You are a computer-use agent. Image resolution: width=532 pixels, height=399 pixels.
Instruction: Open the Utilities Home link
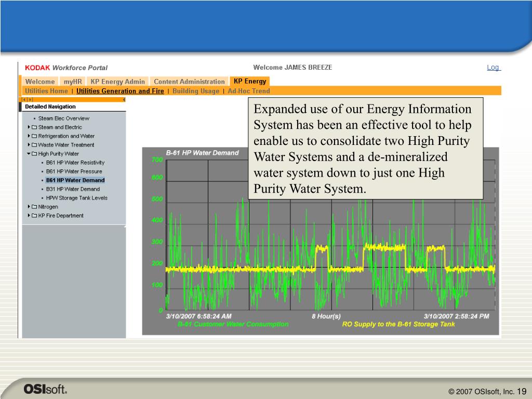coord(46,91)
